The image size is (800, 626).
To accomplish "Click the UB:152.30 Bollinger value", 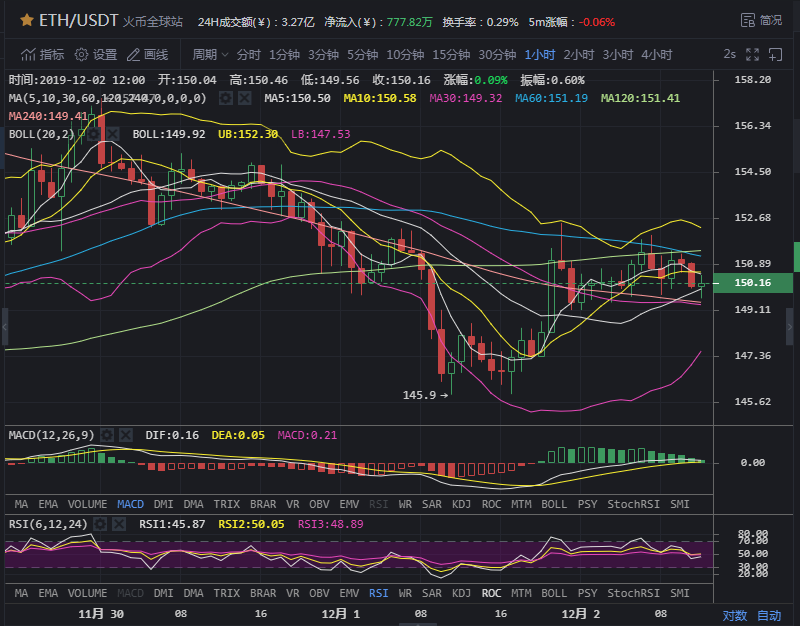I will pos(248,134).
